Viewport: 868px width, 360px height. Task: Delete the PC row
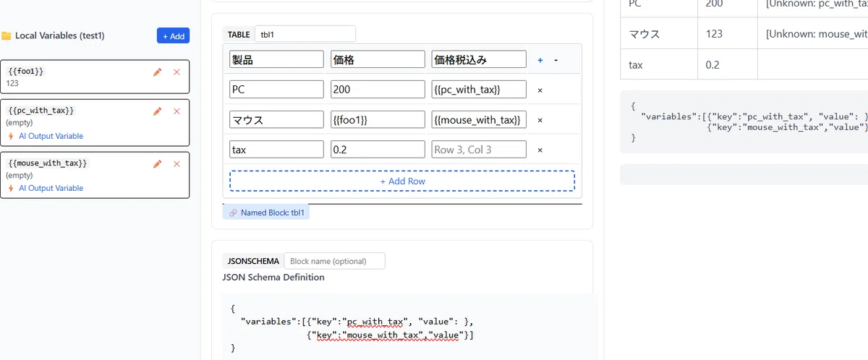[540, 90]
